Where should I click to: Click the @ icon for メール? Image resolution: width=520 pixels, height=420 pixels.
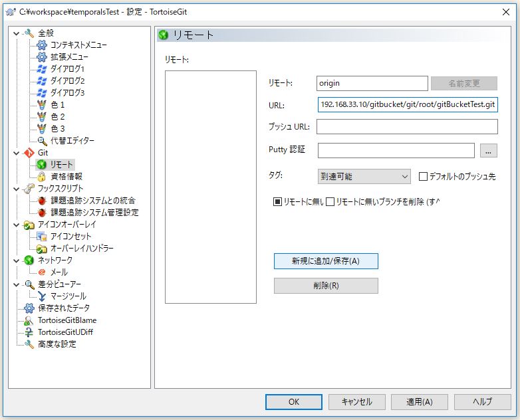tap(42, 272)
